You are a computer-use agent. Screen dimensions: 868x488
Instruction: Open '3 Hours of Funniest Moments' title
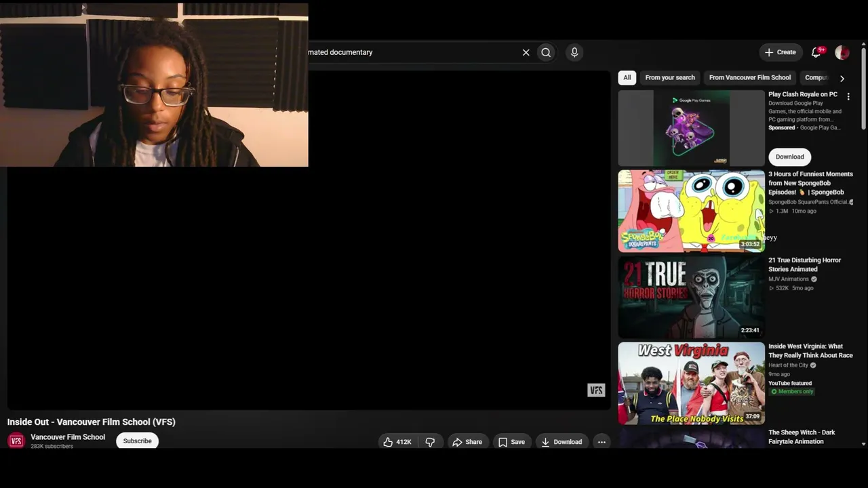click(x=810, y=183)
